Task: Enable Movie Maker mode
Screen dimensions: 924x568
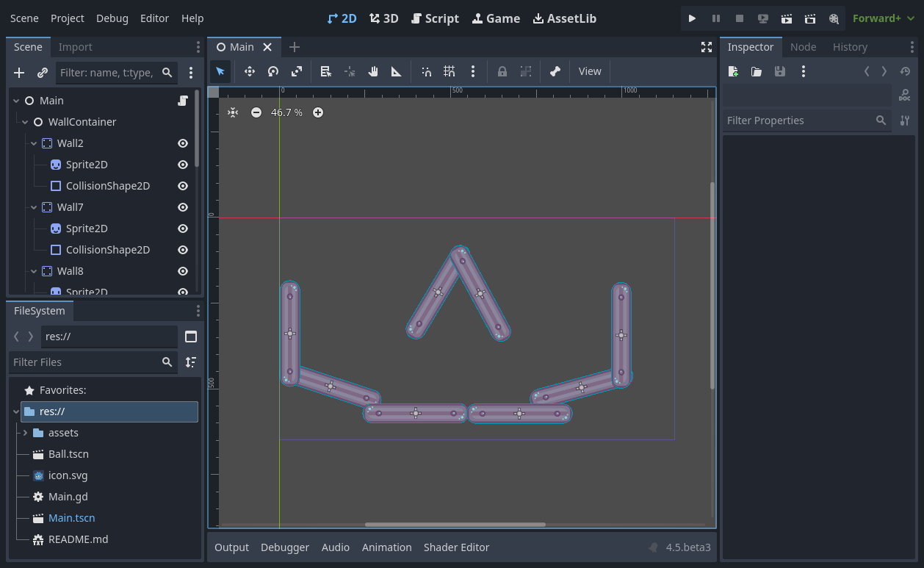Action: pos(834,18)
